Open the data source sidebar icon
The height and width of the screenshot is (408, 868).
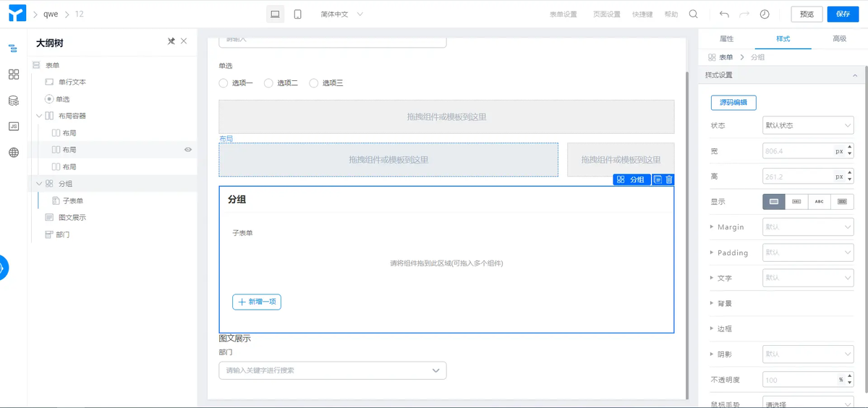point(13,101)
